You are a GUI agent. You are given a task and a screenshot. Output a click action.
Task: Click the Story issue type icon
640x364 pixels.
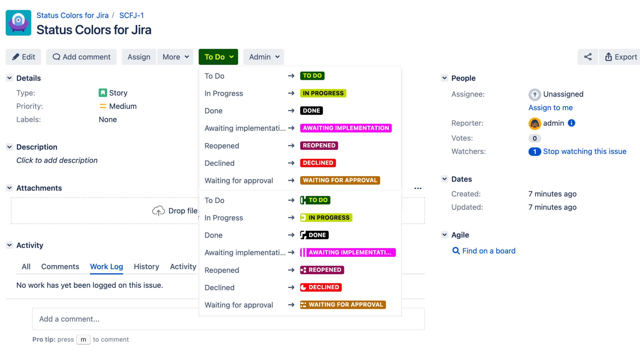[102, 93]
